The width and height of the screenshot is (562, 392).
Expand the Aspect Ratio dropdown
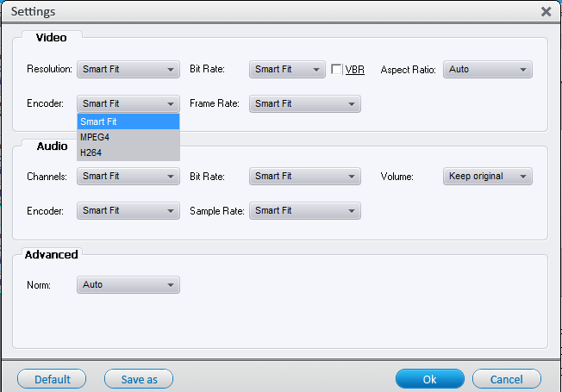(x=488, y=70)
